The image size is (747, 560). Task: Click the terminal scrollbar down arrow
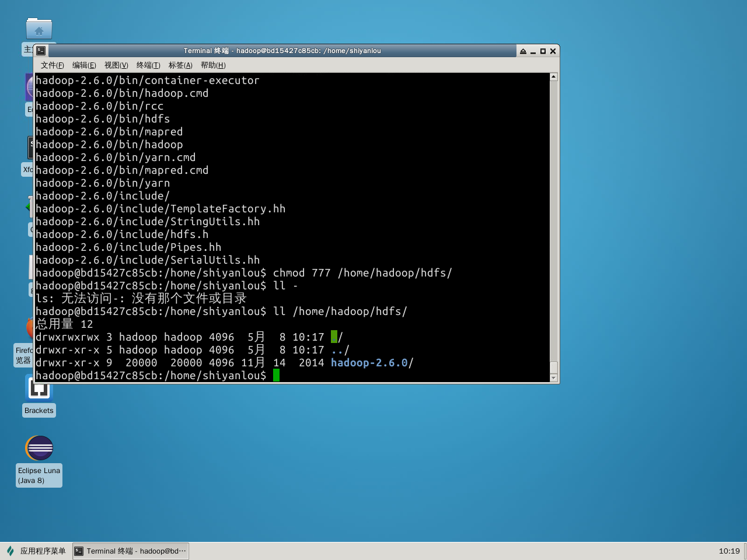coord(554,378)
